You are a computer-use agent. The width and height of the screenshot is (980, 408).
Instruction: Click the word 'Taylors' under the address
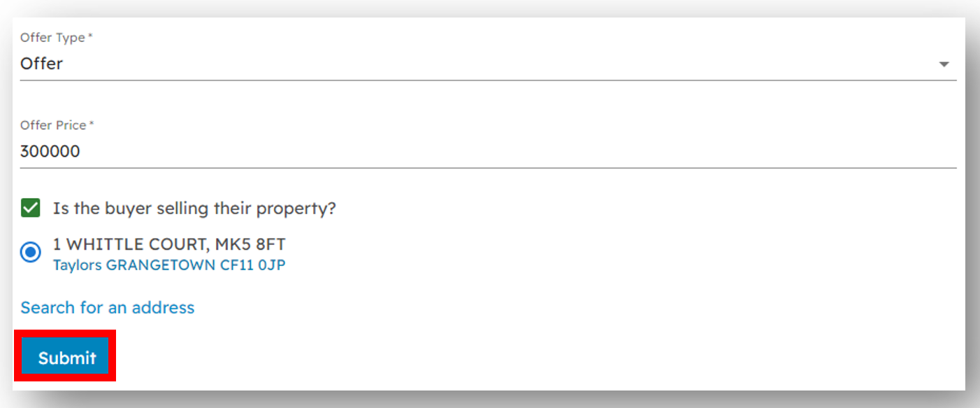pyautogui.click(x=78, y=265)
